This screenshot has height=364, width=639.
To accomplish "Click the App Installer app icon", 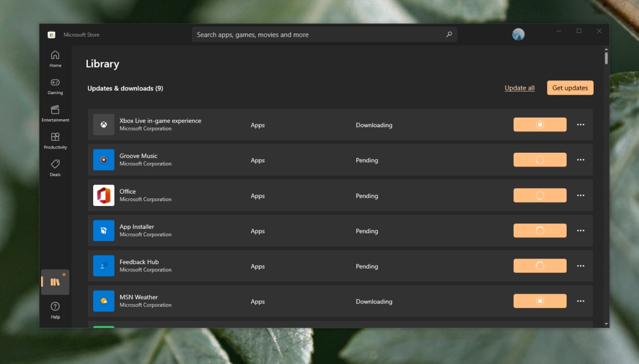I will 104,230.
